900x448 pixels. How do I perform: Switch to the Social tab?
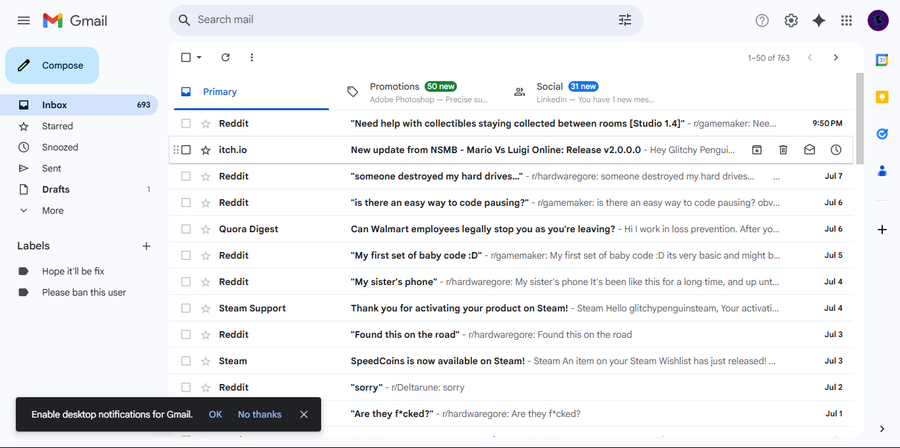tap(584, 92)
